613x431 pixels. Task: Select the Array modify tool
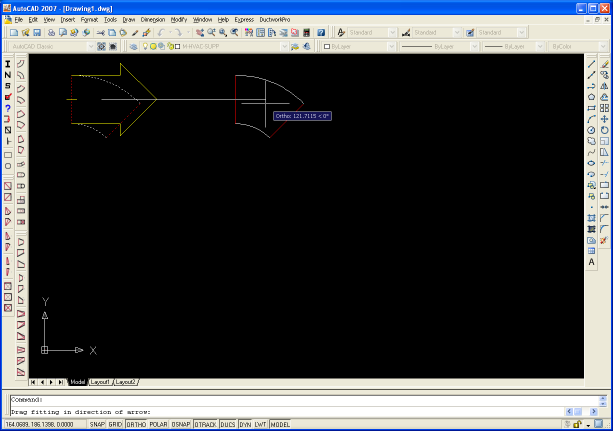click(x=604, y=108)
